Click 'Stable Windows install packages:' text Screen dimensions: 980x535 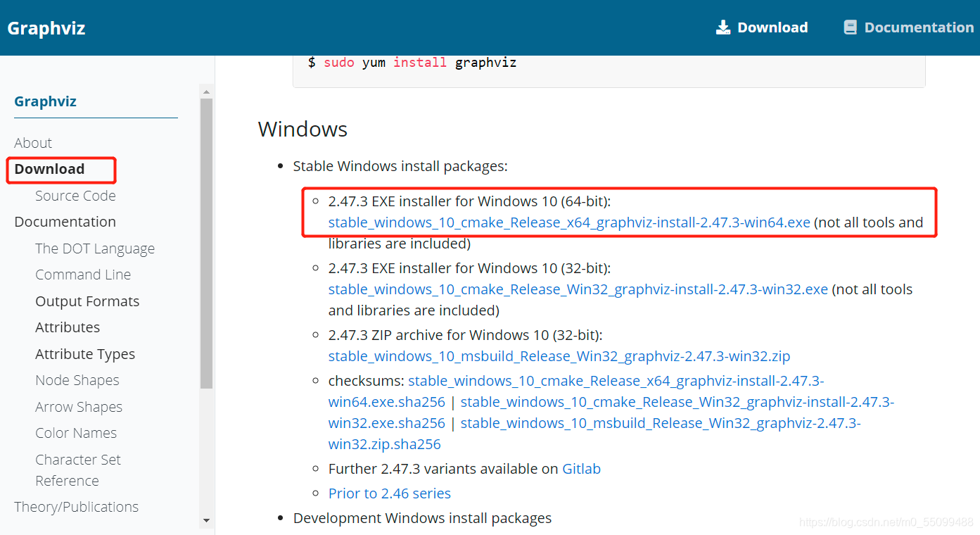400,167
